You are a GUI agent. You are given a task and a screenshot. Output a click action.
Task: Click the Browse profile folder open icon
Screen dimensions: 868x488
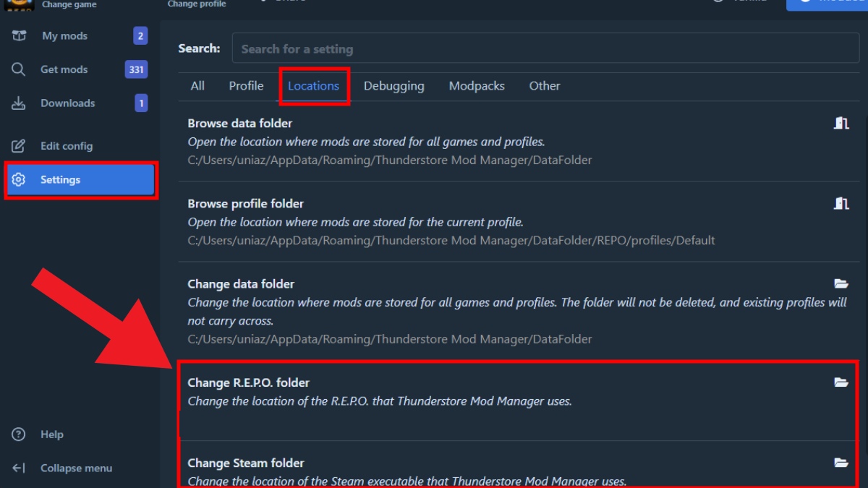click(841, 203)
